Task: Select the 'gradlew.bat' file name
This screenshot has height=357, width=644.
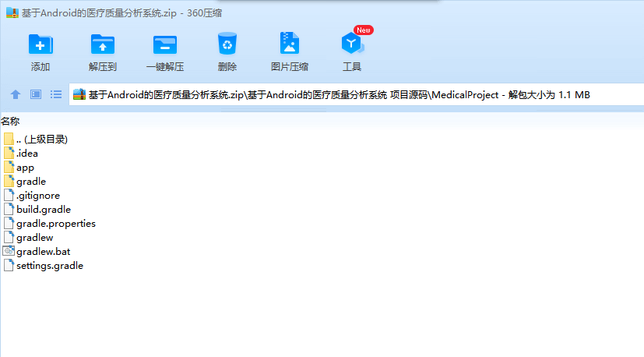Action: tap(43, 251)
